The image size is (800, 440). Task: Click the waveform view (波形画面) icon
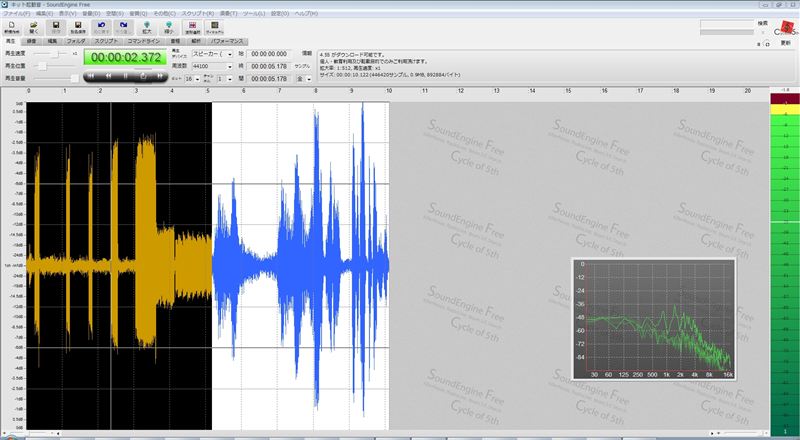[192, 27]
